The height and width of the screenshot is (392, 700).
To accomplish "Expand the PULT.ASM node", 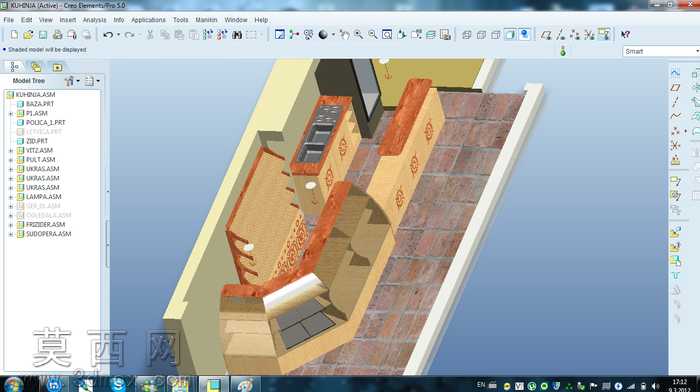I will tap(11, 160).
